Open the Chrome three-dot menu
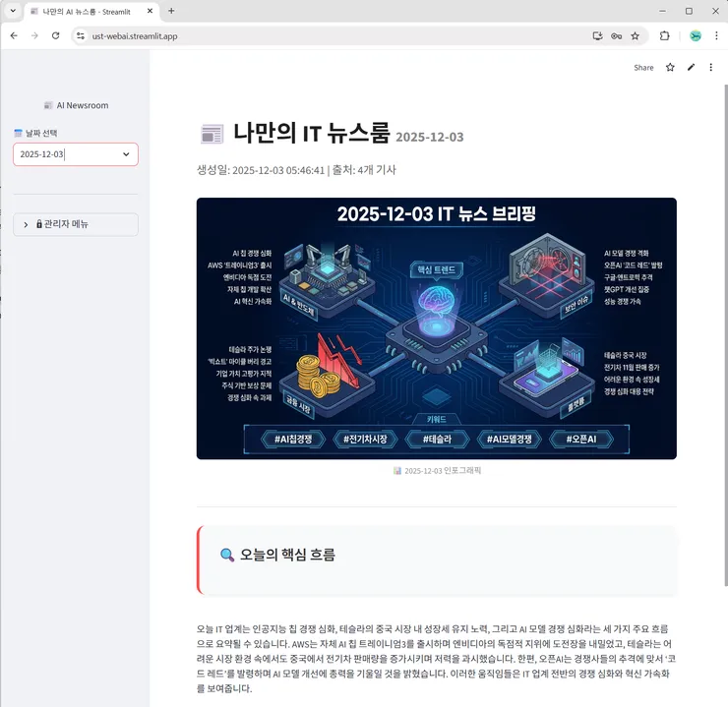728x707 pixels. pyautogui.click(x=716, y=35)
